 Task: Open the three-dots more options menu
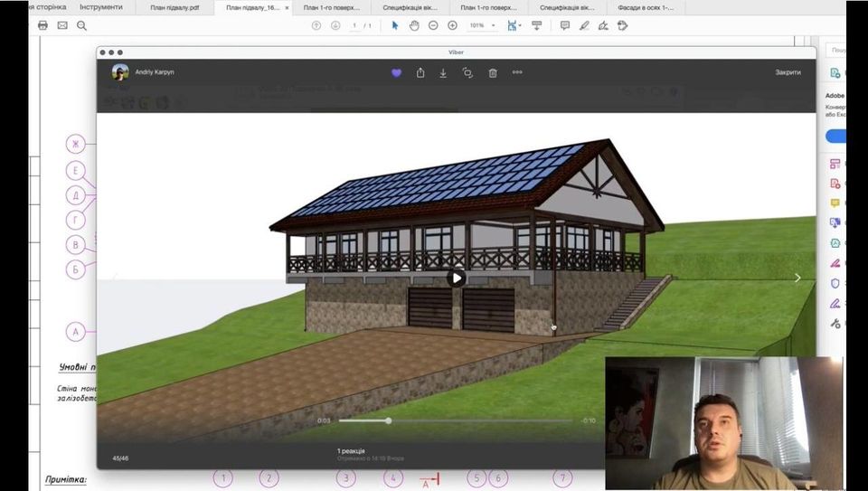click(517, 72)
